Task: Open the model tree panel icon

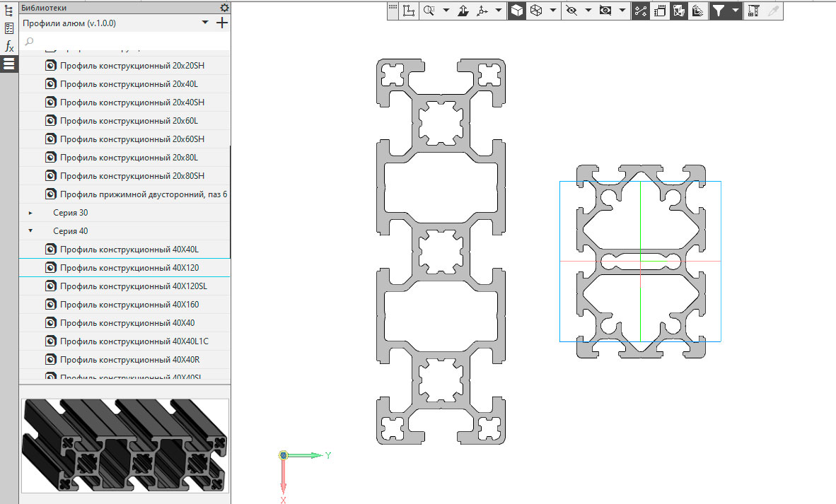Action: click(x=8, y=9)
